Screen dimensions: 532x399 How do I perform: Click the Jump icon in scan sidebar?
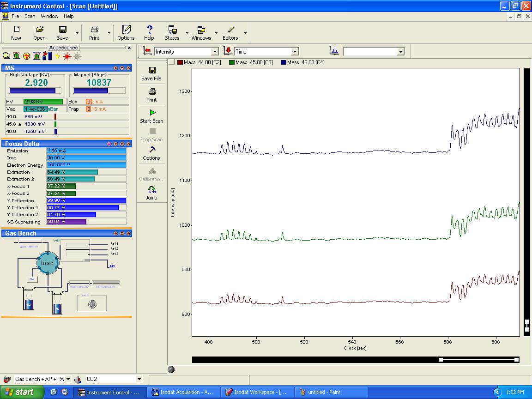pyautogui.click(x=151, y=190)
